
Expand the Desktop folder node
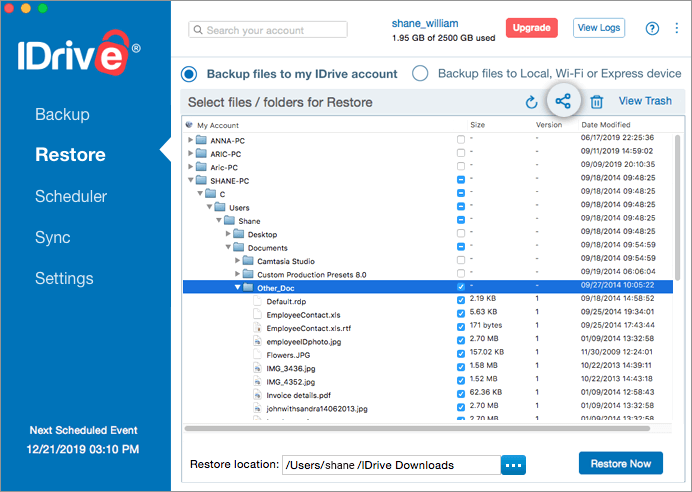[x=228, y=233]
